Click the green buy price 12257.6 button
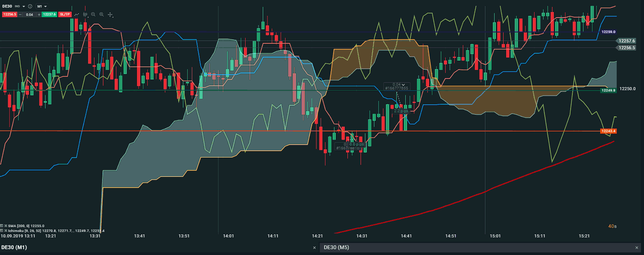 point(49,14)
